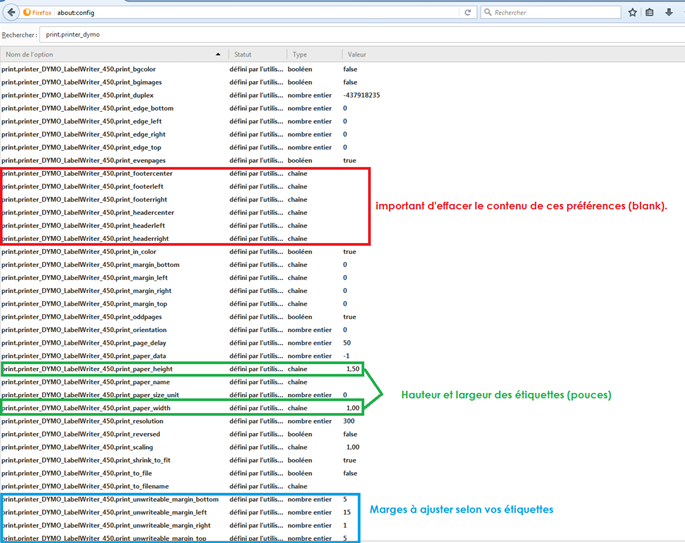This screenshot has height=543, width=685.
Task: Reload the page with the refresh icon
Action: coord(467,12)
